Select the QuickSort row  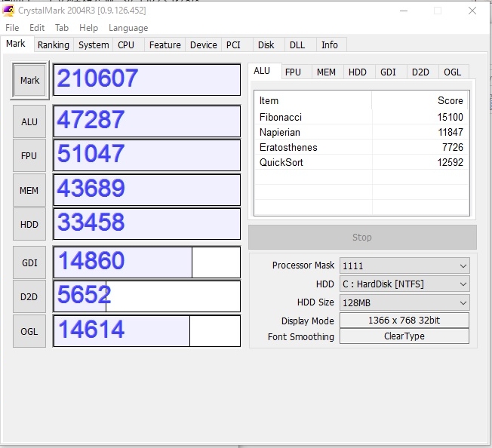361,162
